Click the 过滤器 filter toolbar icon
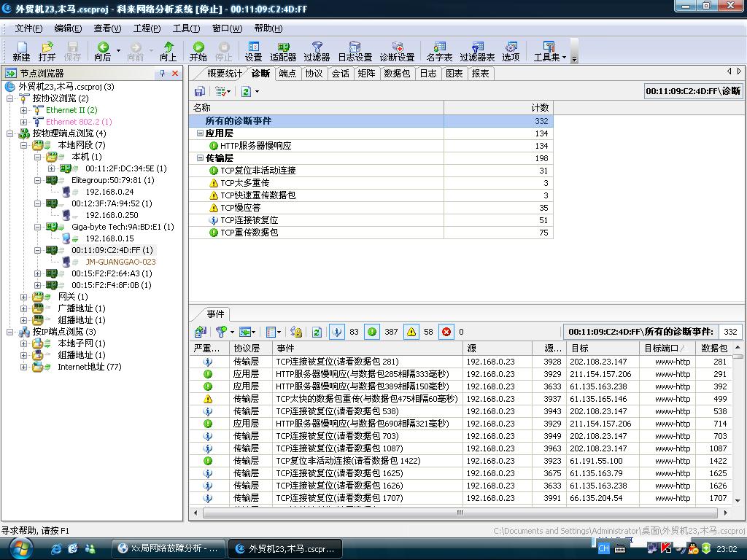The image size is (747, 560). [x=317, y=51]
